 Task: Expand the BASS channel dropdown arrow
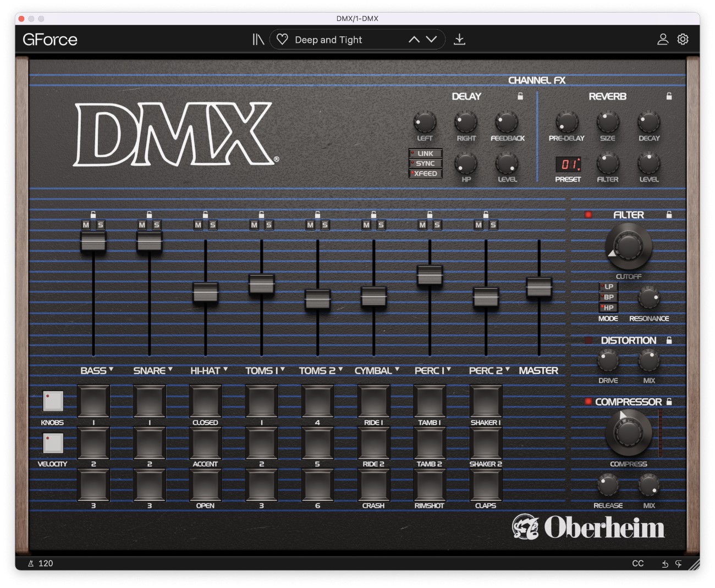[111, 369]
